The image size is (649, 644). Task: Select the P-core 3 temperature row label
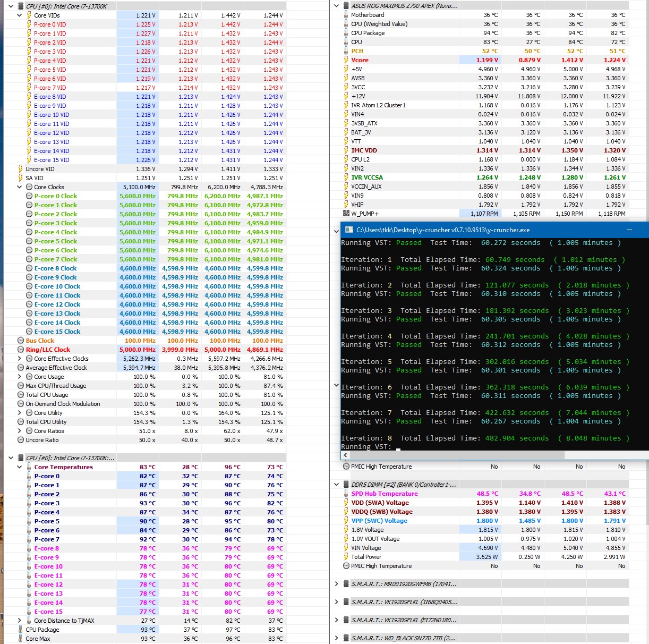(47, 503)
